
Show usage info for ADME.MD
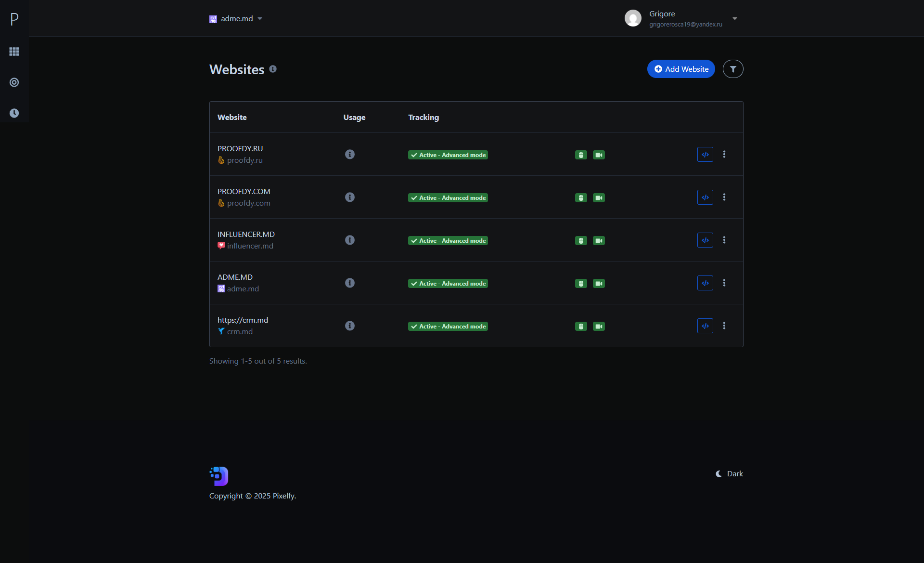[x=350, y=283]
